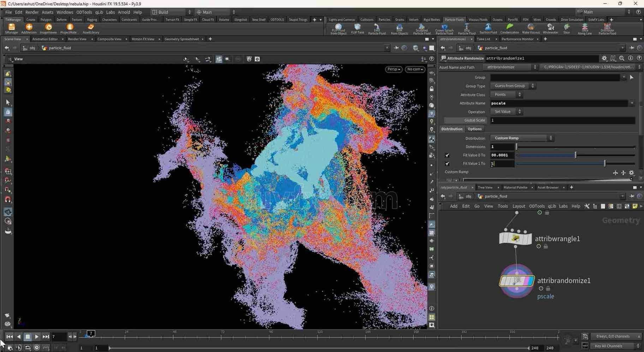Click the frame 7 timeline marker
This screenshot has width=644, height=352.
(x=91, y=333)
